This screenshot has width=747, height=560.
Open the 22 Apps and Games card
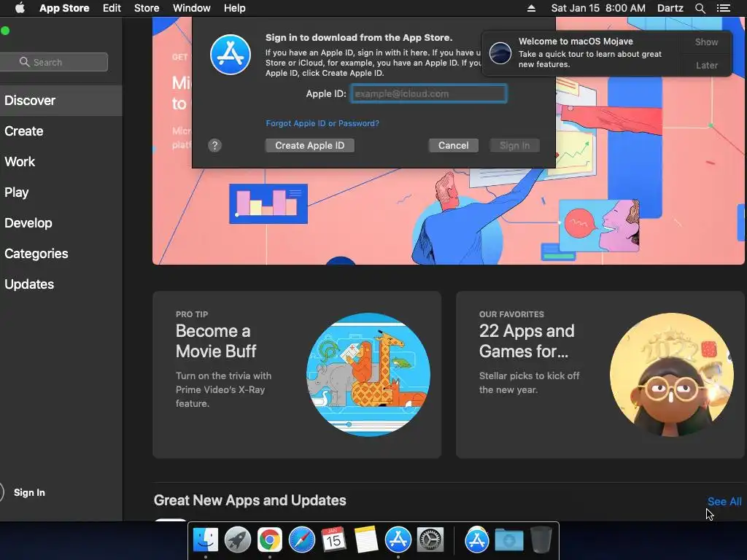tap(600, 375)
